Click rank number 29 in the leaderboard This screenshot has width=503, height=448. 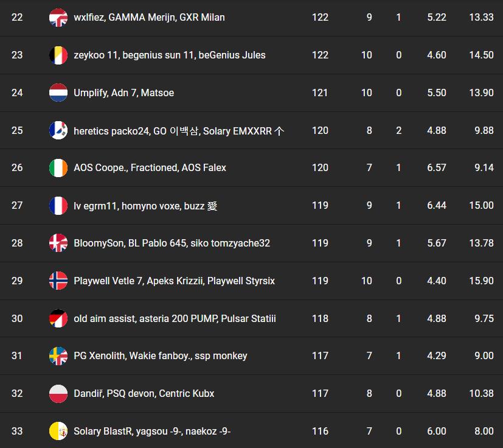17,281
